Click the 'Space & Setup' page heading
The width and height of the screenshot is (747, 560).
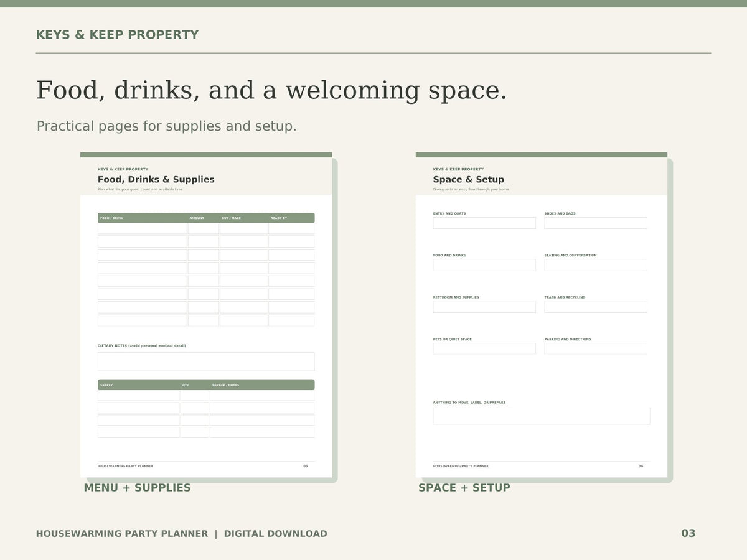coord(469,180)
